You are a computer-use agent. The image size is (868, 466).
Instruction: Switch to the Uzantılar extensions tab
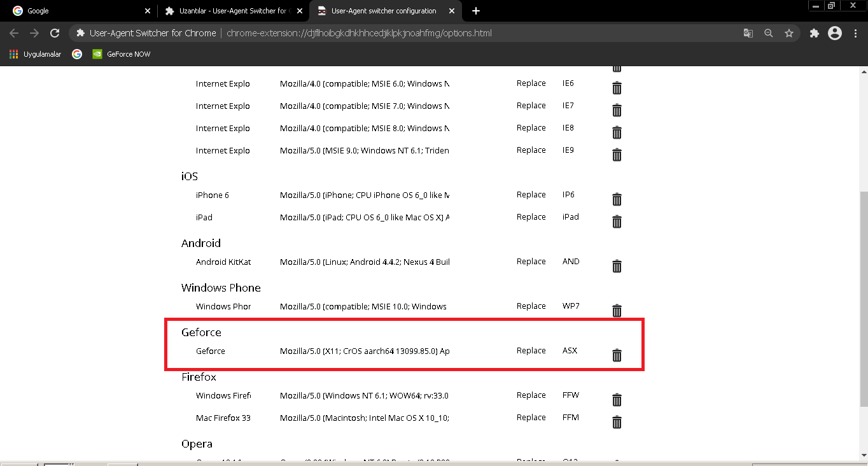pos(232,11)
